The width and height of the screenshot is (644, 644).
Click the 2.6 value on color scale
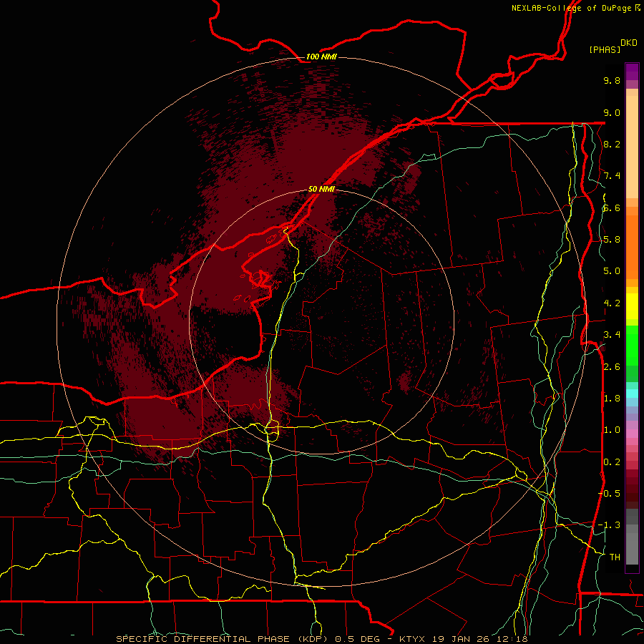point(612,367)
